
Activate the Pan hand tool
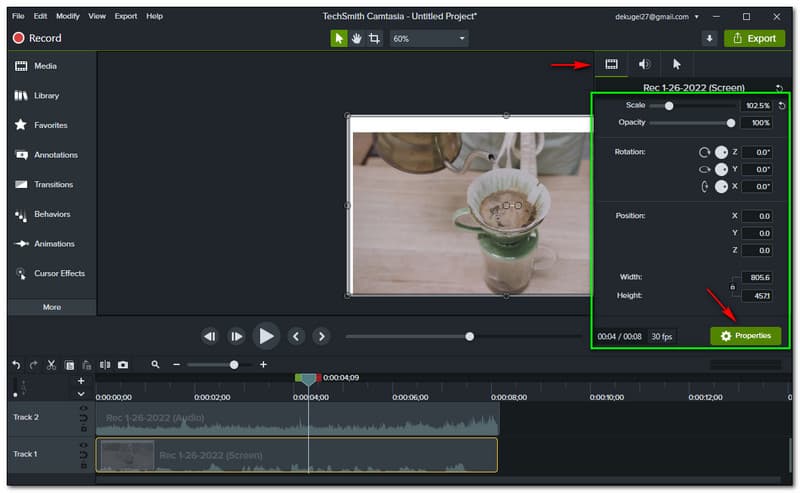pos(356,38)
